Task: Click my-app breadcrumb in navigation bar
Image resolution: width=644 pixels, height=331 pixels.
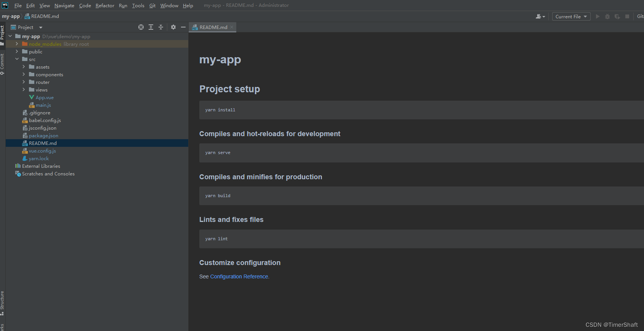Action: point(11,16)
